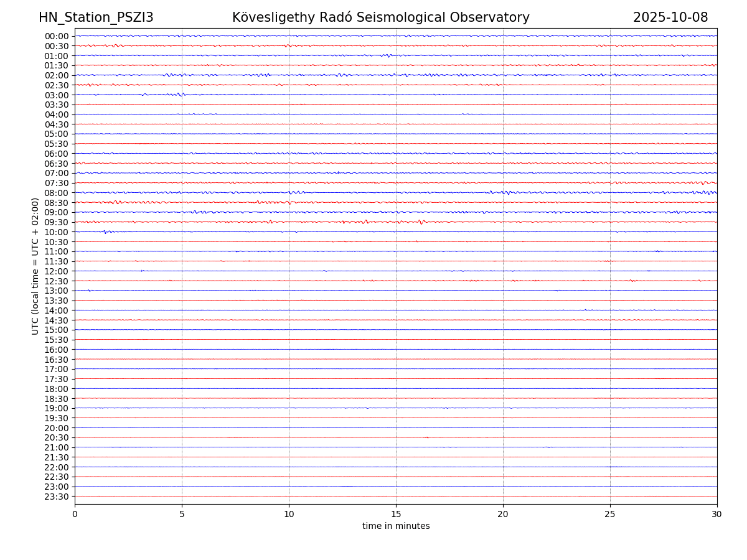Click the 30 tick on the minutes axis

[x=717, y=515]
